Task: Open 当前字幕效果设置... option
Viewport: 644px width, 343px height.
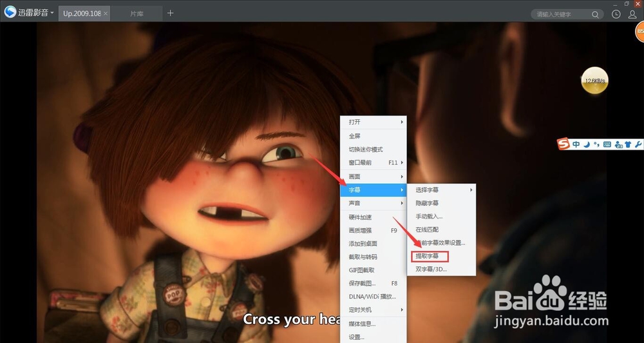Action: (442, 242)
